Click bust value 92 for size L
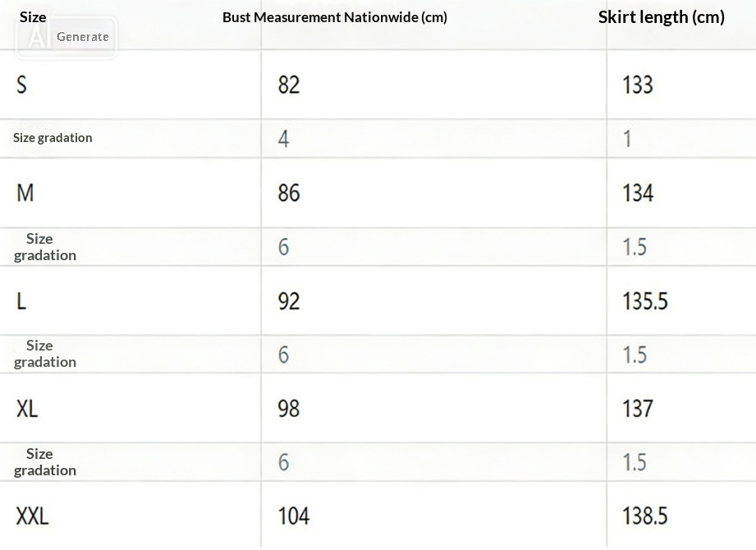This screenshot has height=550, width=756. click(x=289, y=300)
